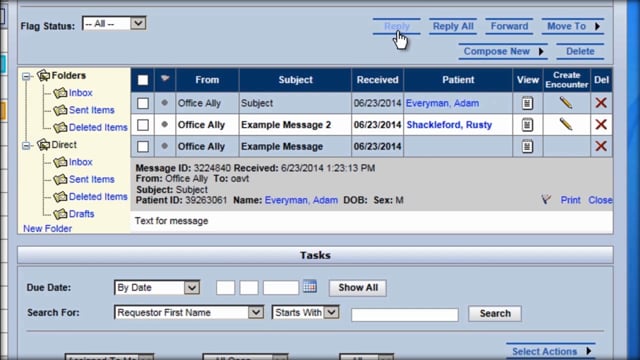Open patient Everyman, Adam in table row

pos(442,103)
